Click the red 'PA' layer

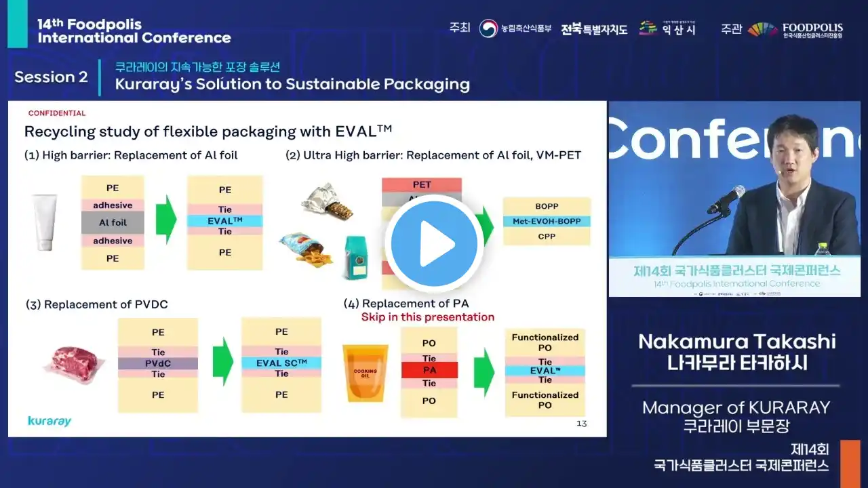click(x=429, y=370)
